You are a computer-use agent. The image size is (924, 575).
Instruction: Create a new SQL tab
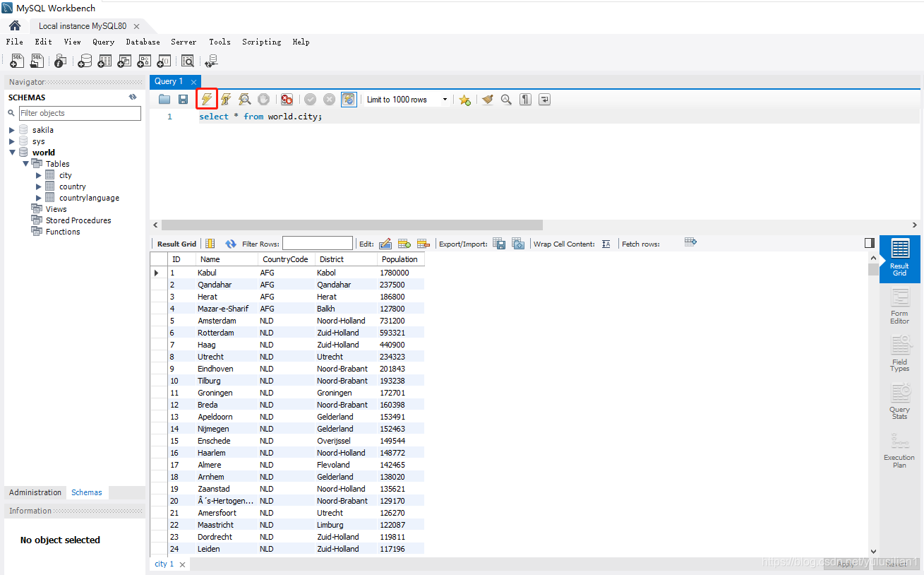(x=17, y=61)
